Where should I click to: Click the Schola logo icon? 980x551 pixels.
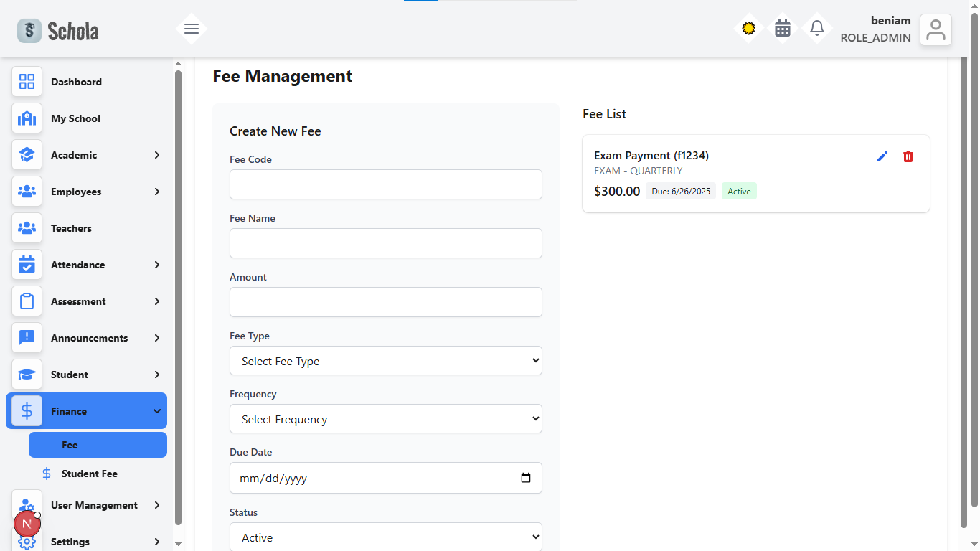pyautogui.click(x=29, y=30)
